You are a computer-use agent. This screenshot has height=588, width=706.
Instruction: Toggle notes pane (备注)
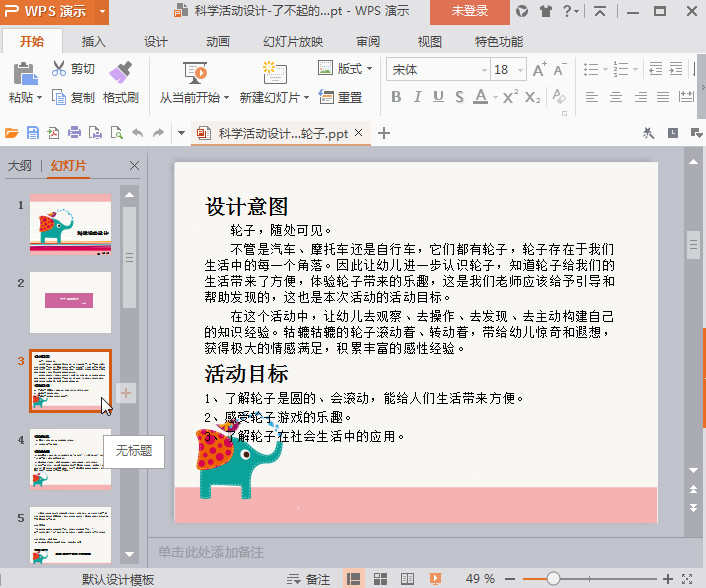point(309,579)
